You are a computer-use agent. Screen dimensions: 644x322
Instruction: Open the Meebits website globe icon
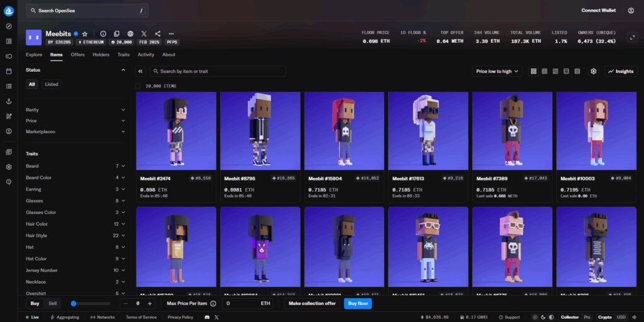[130, 34]
